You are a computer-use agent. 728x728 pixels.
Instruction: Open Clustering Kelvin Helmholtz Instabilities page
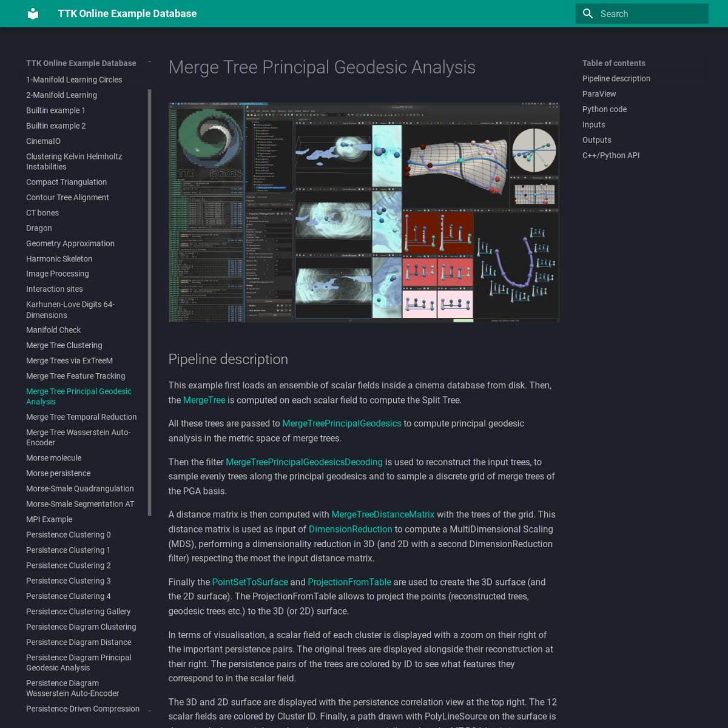click(x=74, y=161)
